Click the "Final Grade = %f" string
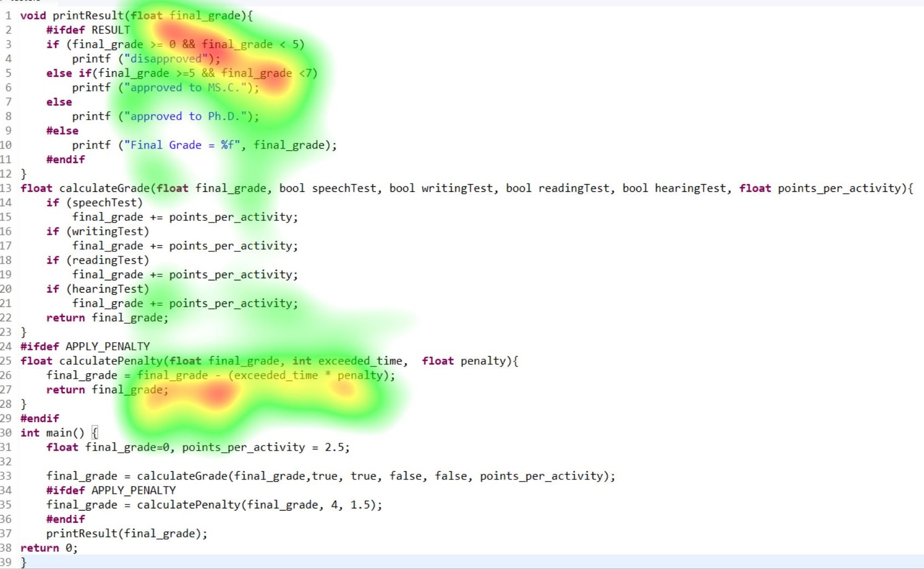924x569 pixels. [x=182, y=145]
